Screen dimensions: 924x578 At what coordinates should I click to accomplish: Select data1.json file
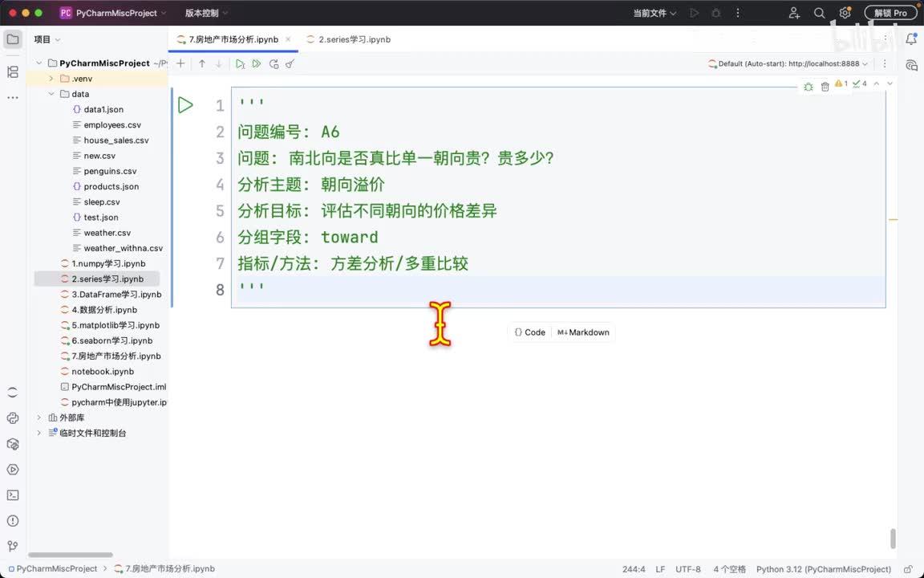[x=98, y=109]
